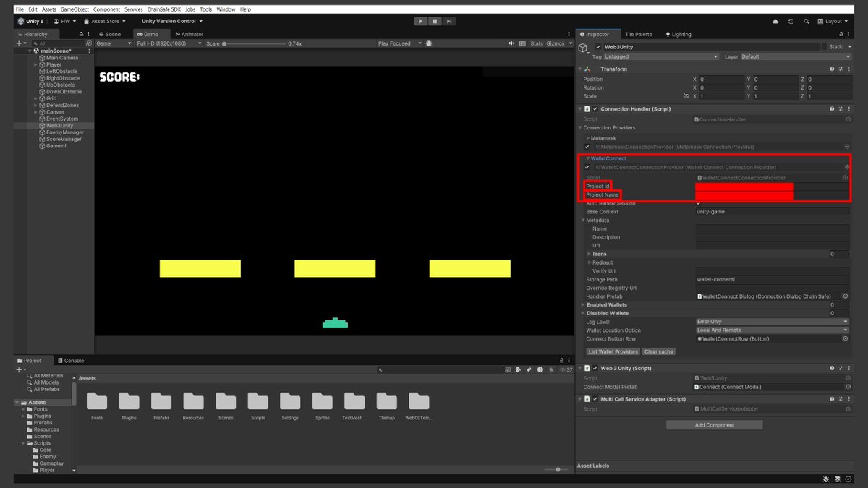Open the cloud services icon in the top toolbar
868x488 pixels.
click(775, 22)
